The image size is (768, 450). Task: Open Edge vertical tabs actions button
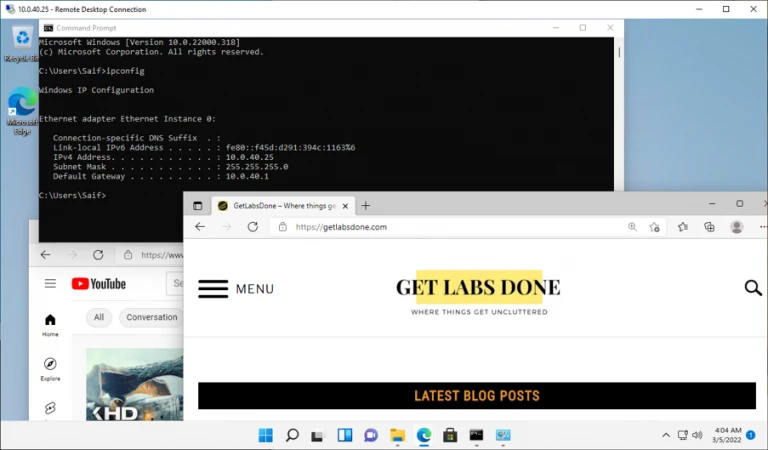coord(197,206)
